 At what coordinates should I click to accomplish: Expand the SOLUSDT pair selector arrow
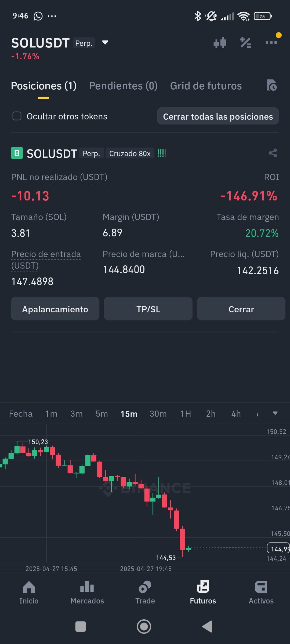click(105, 42)
